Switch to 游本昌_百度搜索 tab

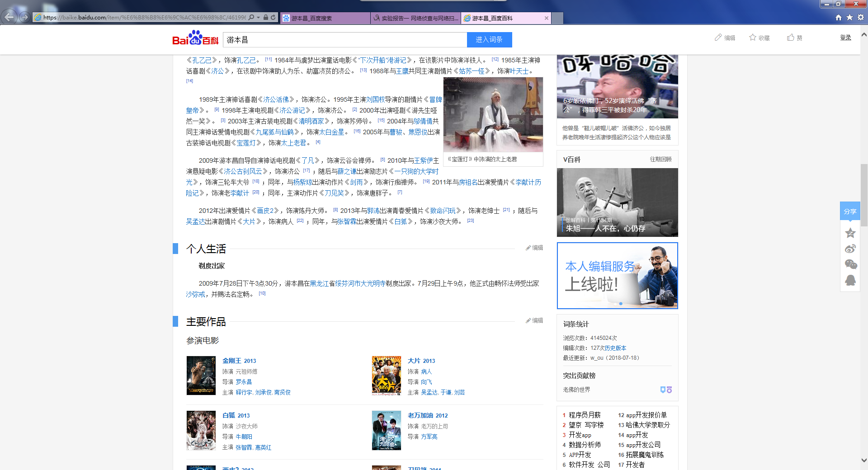pos(325,18)
